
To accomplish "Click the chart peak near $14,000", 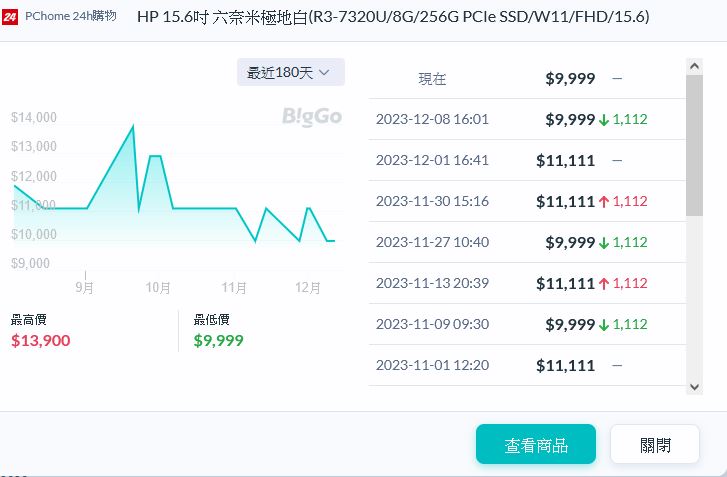I will tap(133, 126).
